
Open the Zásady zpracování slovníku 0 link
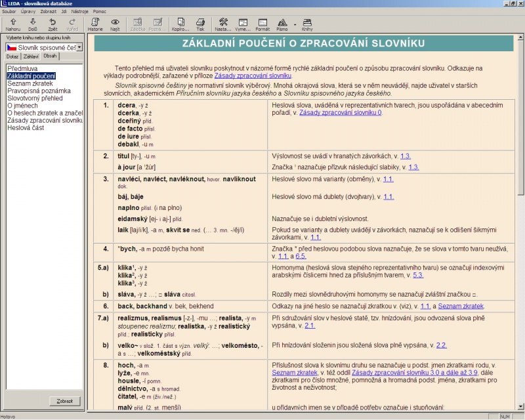[x=340, y=112]
